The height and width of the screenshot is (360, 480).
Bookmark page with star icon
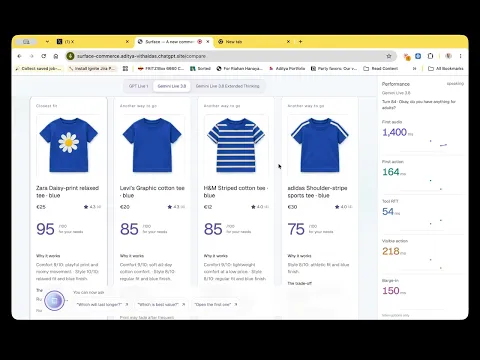[389, 56]
